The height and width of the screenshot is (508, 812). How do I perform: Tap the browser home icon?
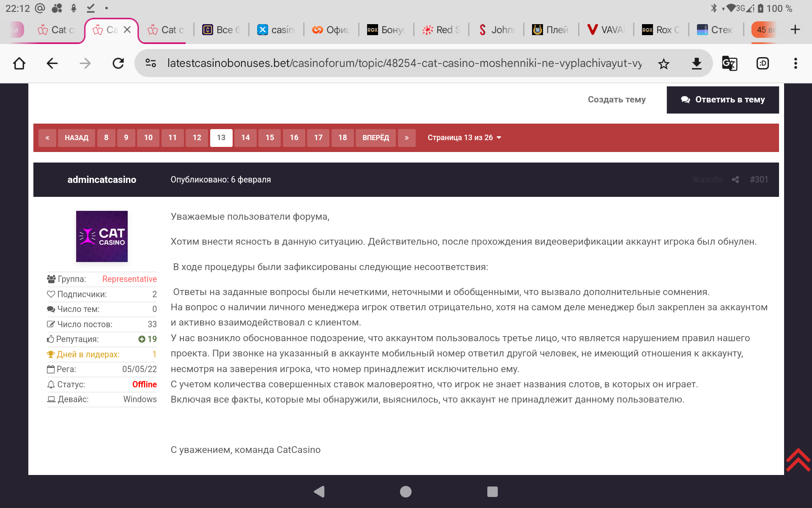coord(19,63)
